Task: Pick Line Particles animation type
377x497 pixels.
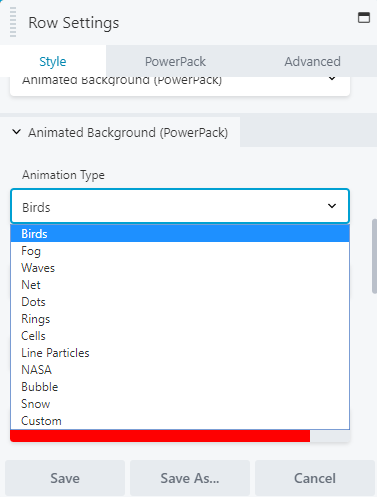Action: 180,353
